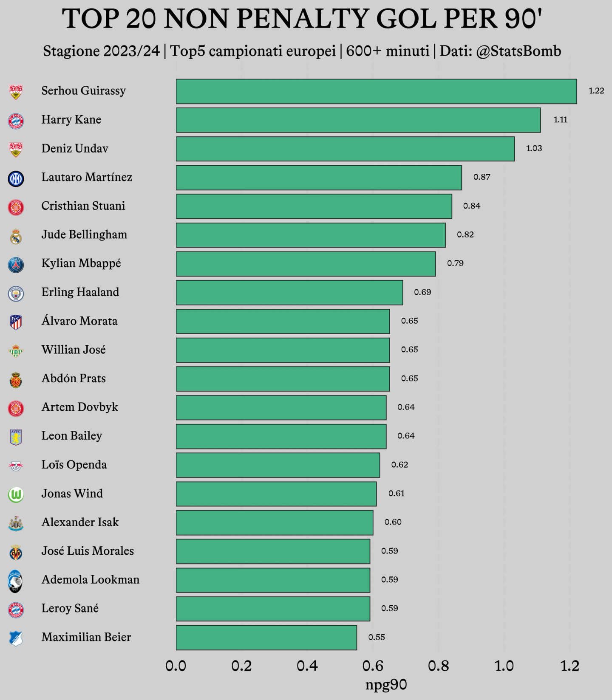
Task: Click the Manchester City crest beside Erling Haaland
Action: pyautogui.click(x=16, y=294)
